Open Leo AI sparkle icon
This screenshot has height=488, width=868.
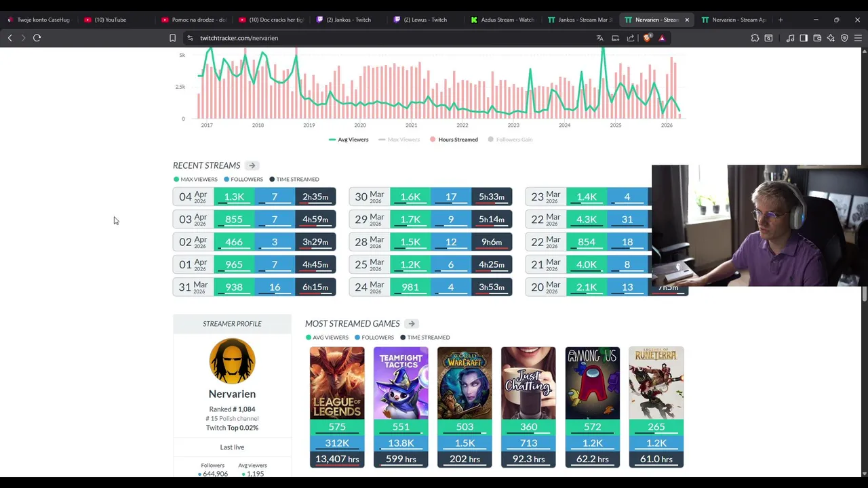pyautogui.click(x=831, y=38)
